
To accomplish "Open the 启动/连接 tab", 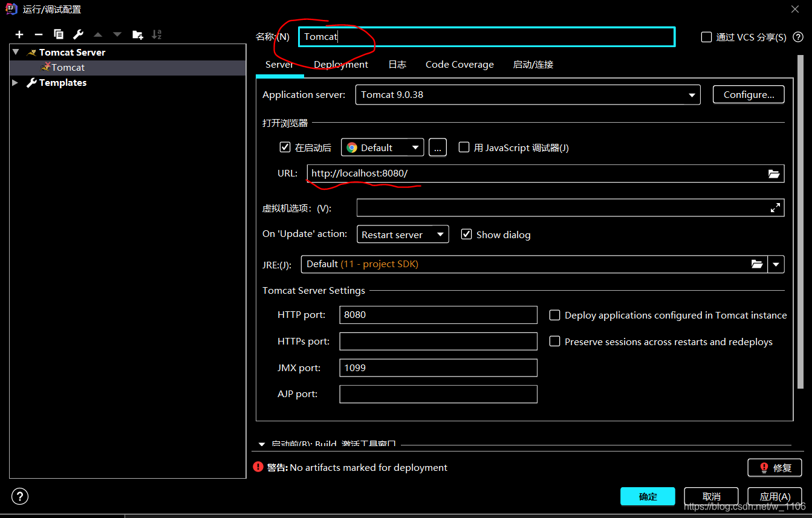I will point(533,65).
